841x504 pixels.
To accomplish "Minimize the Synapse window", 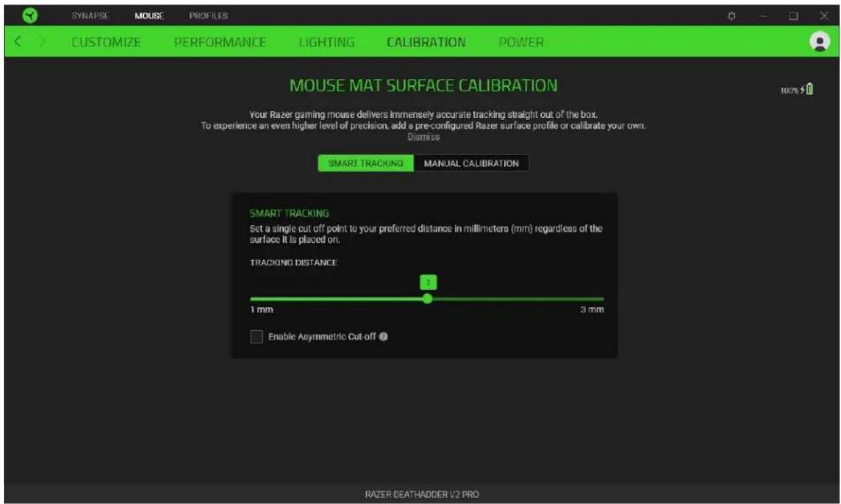I will coord(762,15).
